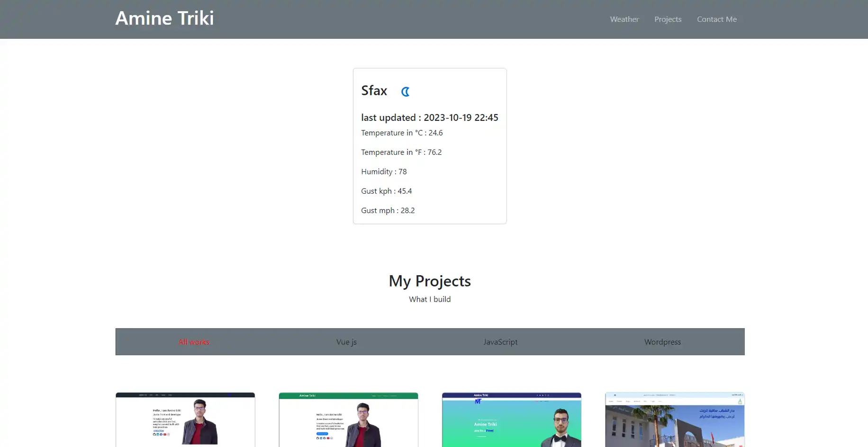The width and height of the screenshot is (868, 447).
Task: Click the Gust kph reading
Action: pyautogui.click(x=386, y=191)
